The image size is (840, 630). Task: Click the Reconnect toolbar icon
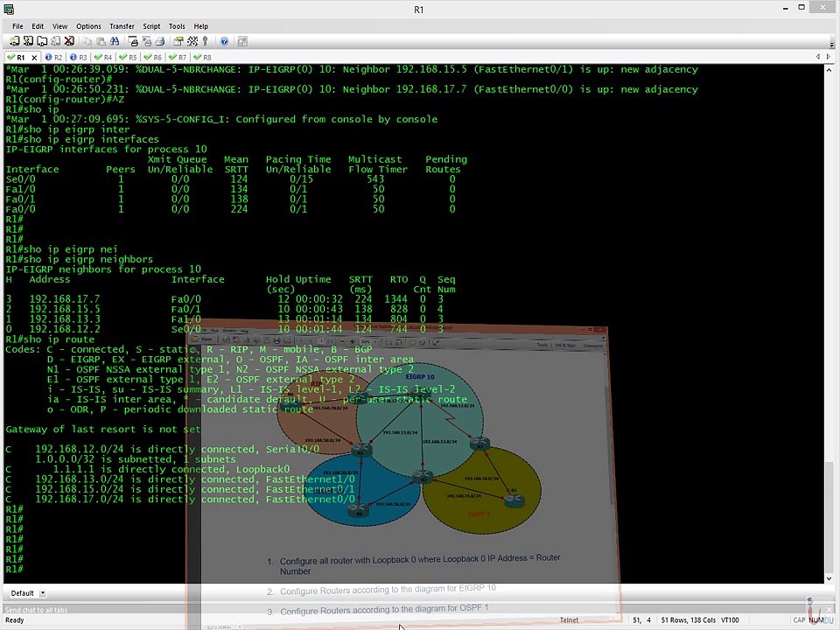tap(55, 41)
